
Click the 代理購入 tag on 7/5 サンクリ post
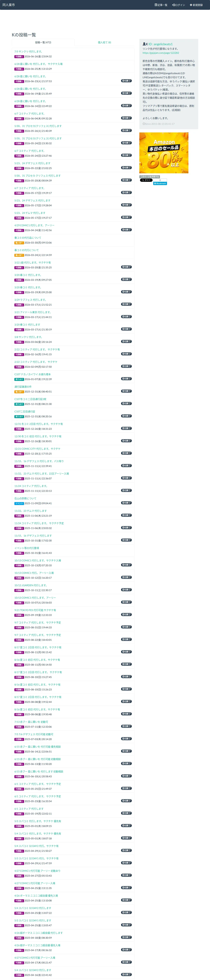[x=19, y=57]
